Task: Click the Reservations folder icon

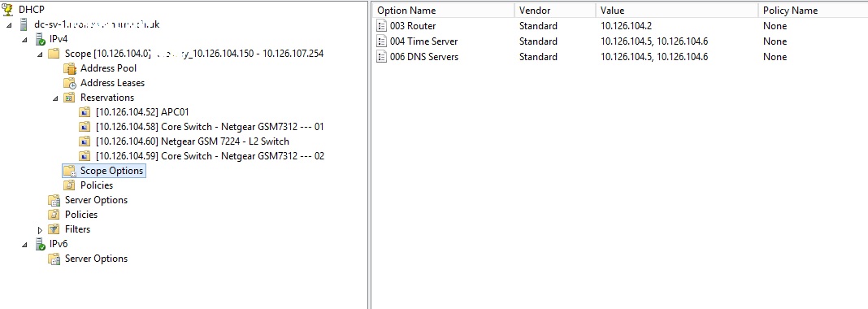Action: click(x=69, y=98)
